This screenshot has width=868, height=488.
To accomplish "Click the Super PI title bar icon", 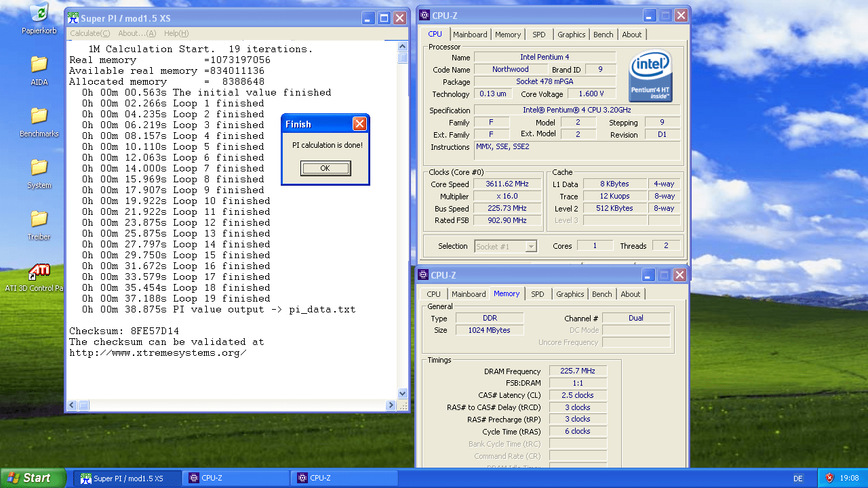I will [75, 18].
